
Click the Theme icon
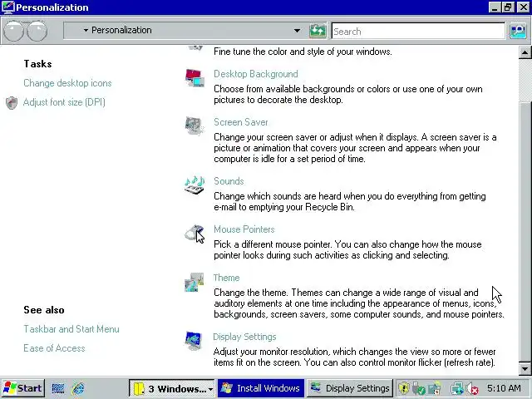coord(195,282)
